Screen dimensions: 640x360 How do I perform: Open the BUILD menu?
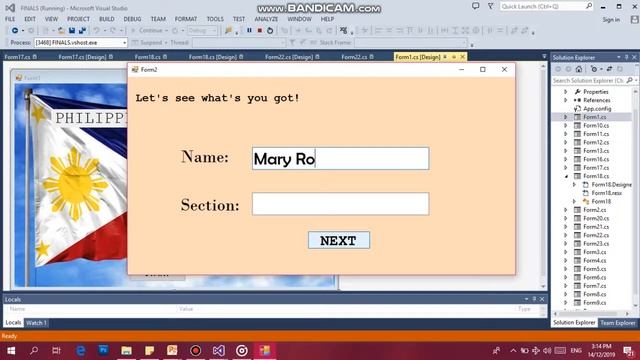(107, 19)
